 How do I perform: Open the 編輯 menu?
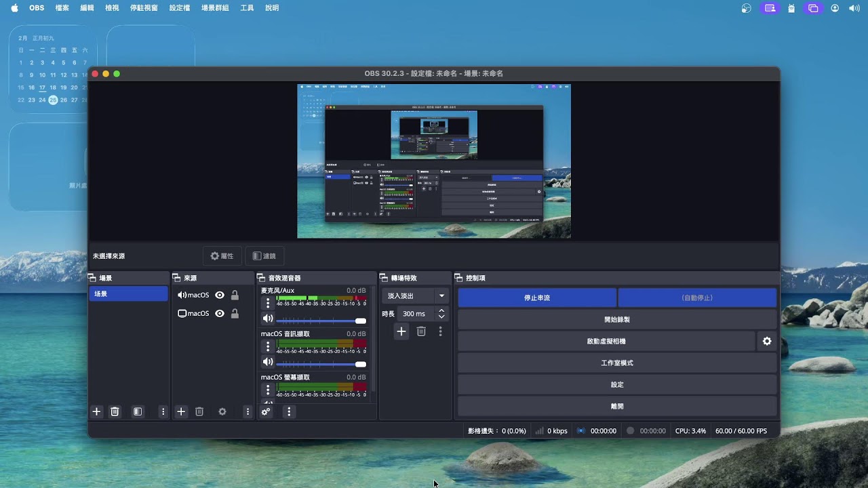[87, 8]
